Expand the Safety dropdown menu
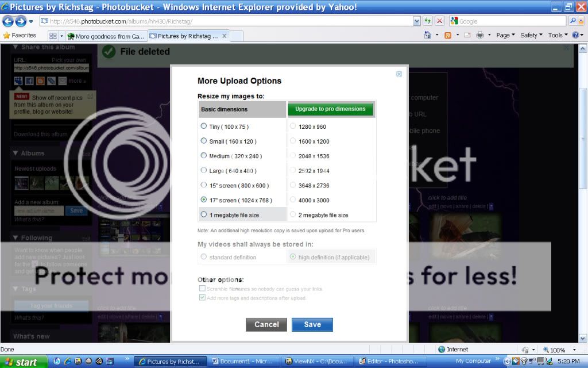 point(531,35)
